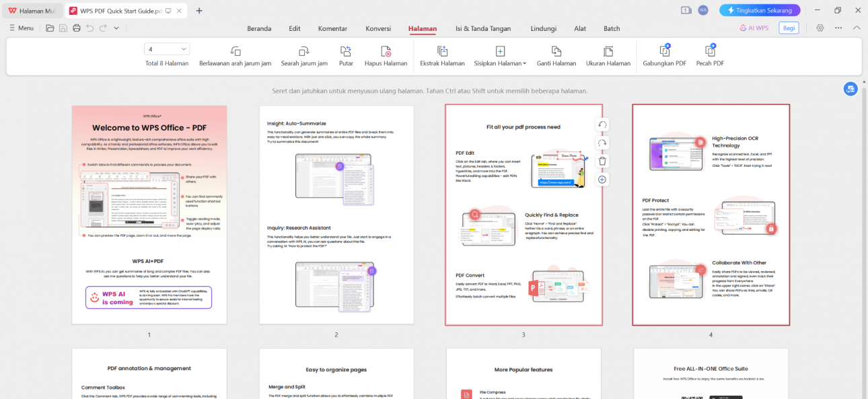Select the Ekstrak Halaman tool
Screen dimensions: 868x399
pyautogui.click(x=442, y=54)
